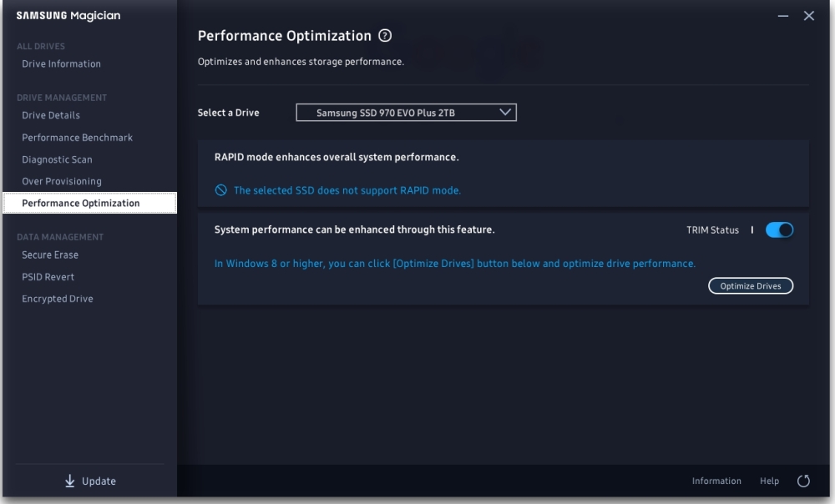Navigate to Over Provisioning
This screenshot has width=835, height=504.
point(62,181)
